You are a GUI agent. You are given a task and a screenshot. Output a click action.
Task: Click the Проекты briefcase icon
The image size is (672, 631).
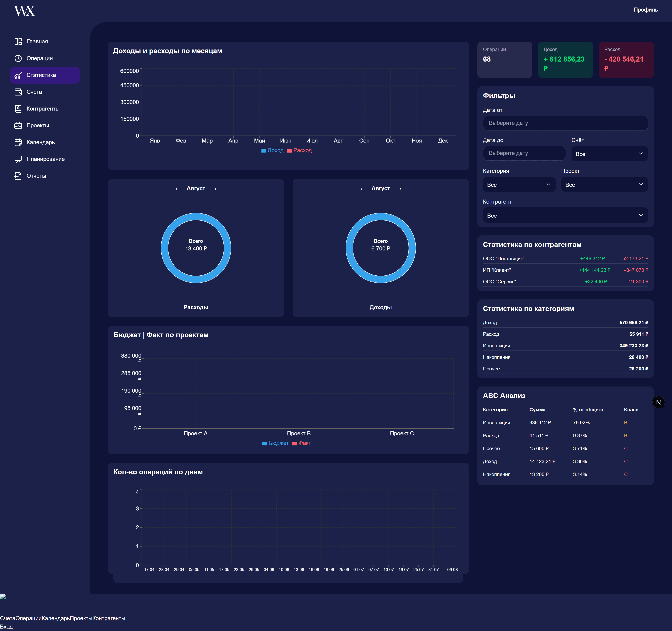18,125
